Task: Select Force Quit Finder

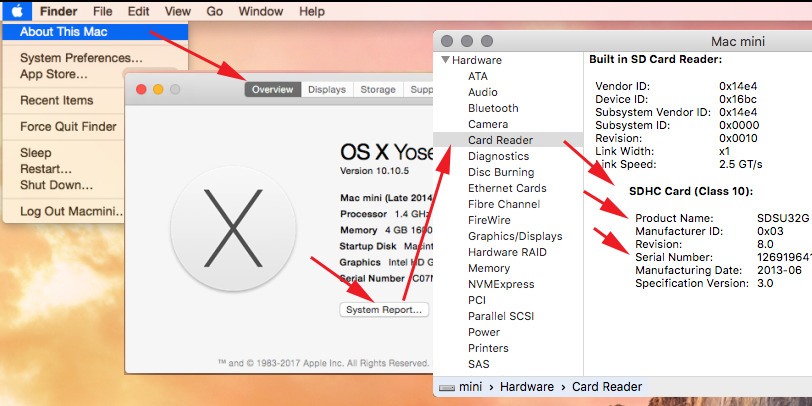Action: [x=68, y=126]
